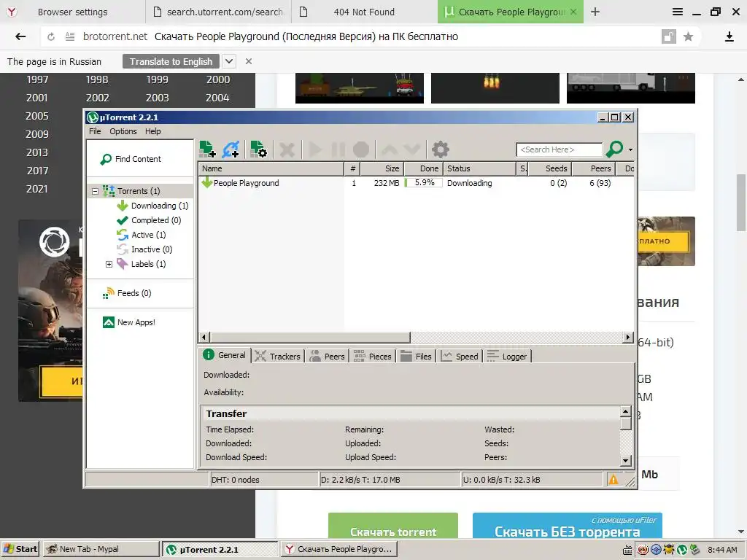Click Move Up Queue arrow icon

390,149
